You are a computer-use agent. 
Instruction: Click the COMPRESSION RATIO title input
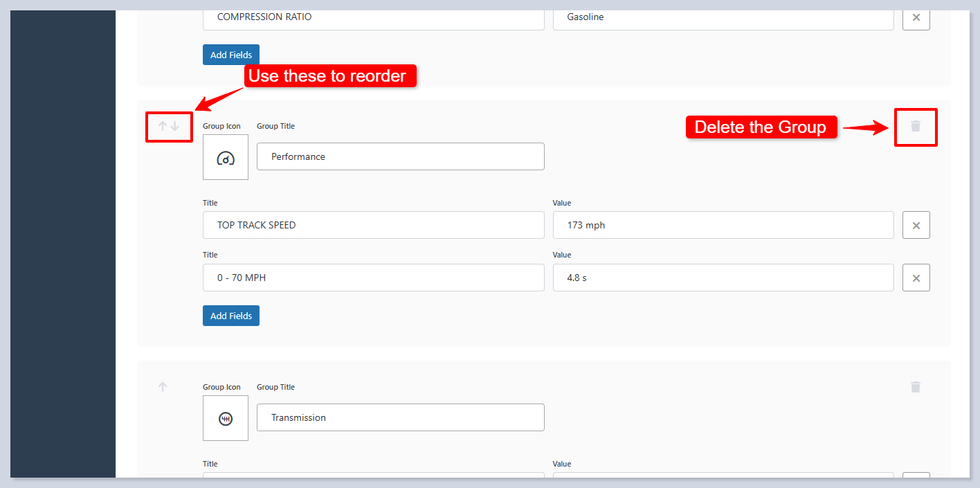coord(373,18)
